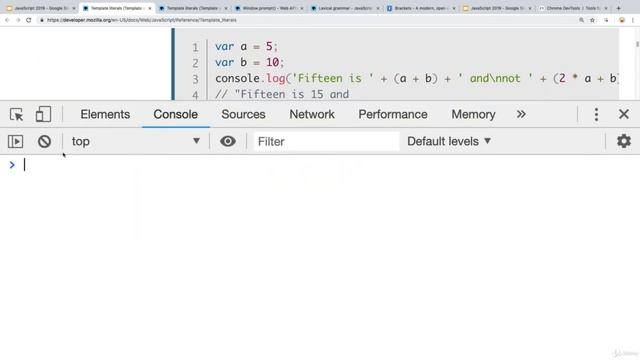This screenshot has width=640, height=360.
Task: Bookmark this page with the star
Action: pos(592,20)
